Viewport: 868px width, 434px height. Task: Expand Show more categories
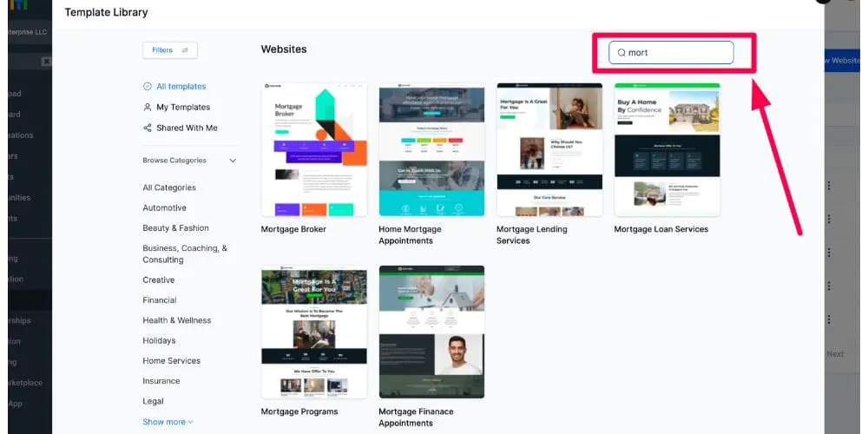tap(168, 422)
